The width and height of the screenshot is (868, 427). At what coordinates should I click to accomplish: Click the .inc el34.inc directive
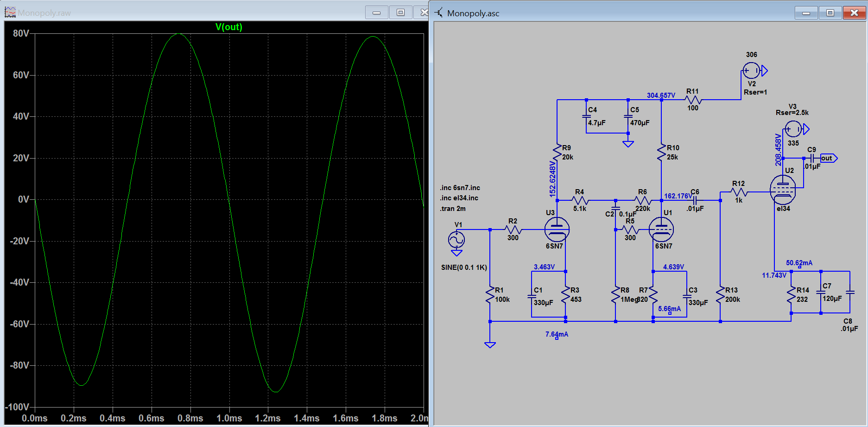point(459,198)
